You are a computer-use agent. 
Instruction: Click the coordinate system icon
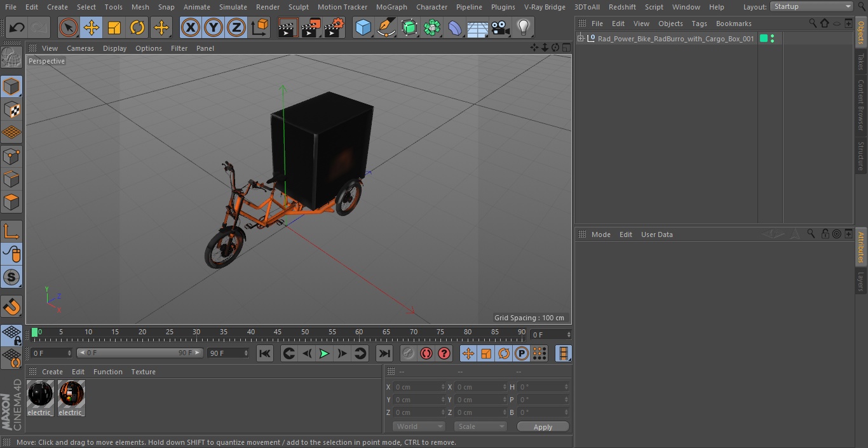coord(260,28)
